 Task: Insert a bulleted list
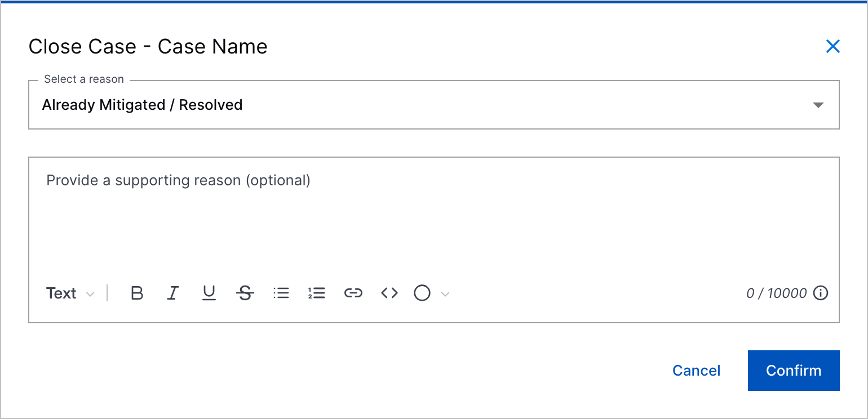(281, 293)
